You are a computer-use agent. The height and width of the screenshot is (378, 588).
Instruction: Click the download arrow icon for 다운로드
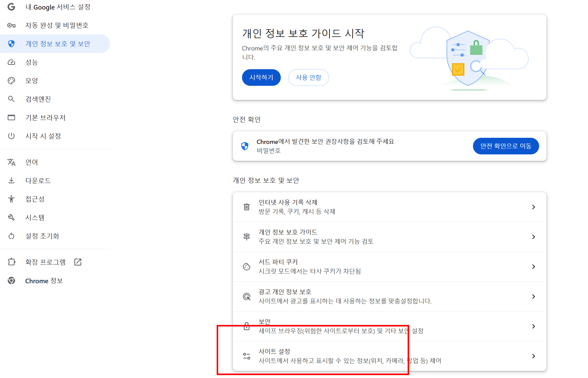[11, 181]
